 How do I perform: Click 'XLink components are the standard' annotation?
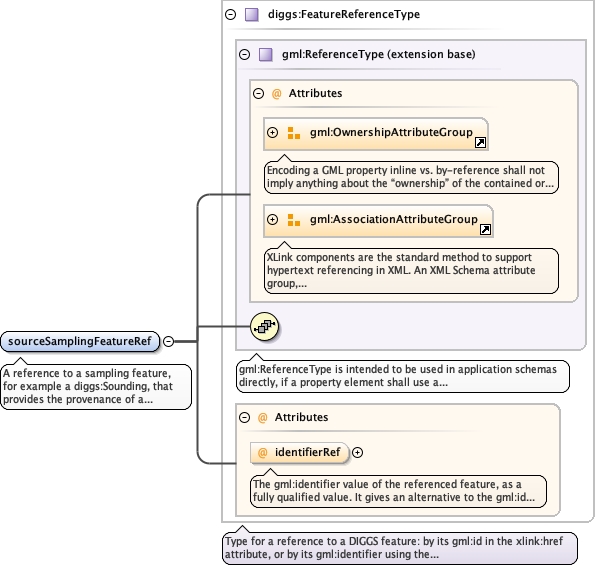tap(411, 271)
